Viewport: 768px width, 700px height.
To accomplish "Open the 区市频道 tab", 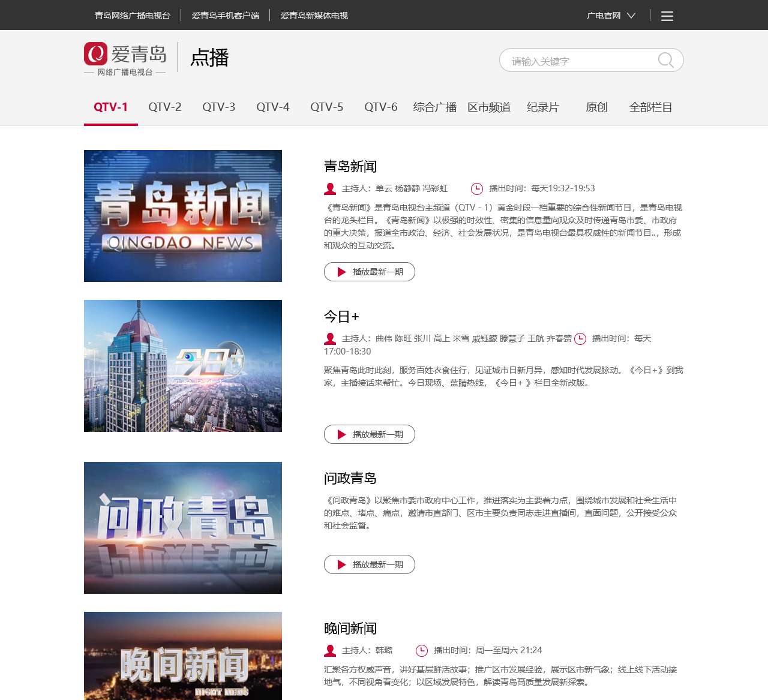I will pyautogui.click(x=489, y=107).
